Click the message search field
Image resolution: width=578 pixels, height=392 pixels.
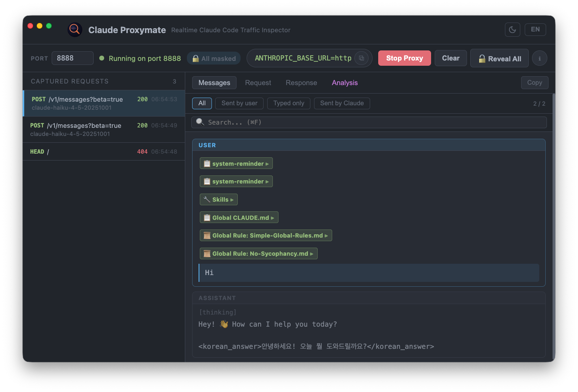[369, 122]
